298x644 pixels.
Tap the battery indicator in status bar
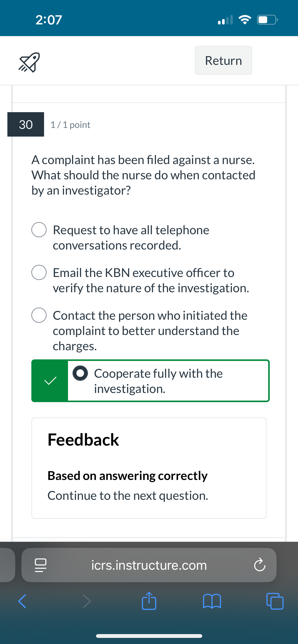point(267,20)
